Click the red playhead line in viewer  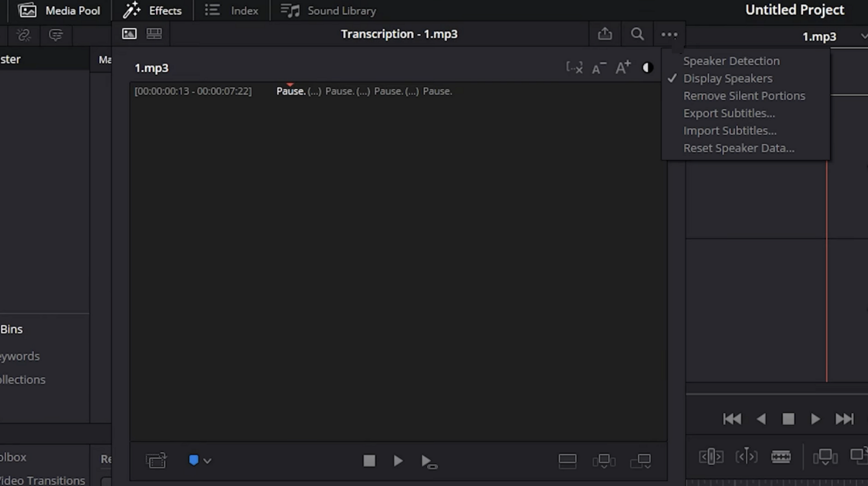pos(827,271)
